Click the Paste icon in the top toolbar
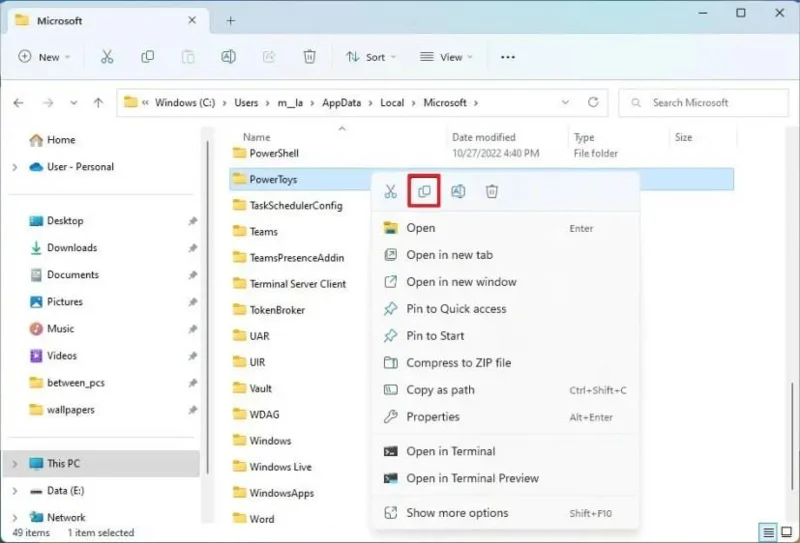The width and height of the screenshot is (800, 543). tap(188, 57)
